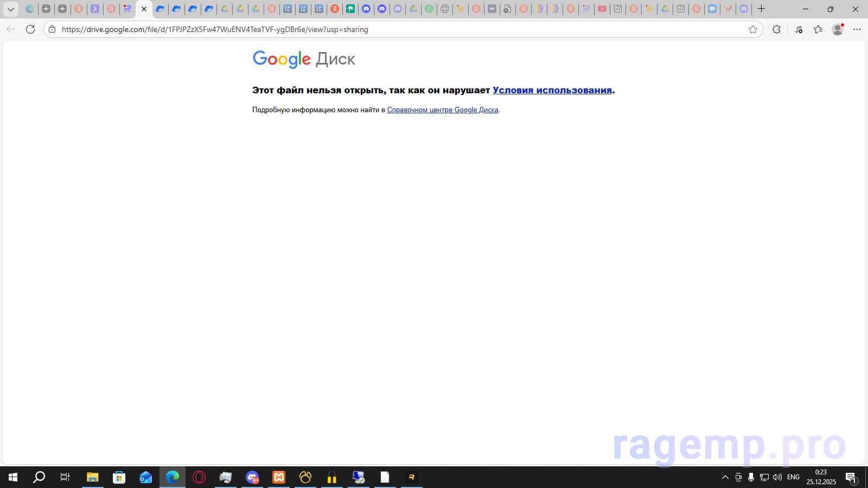Show hidden tray icons via the chevron
Viewport: 868px width, 488px height.
coord(725,477)
